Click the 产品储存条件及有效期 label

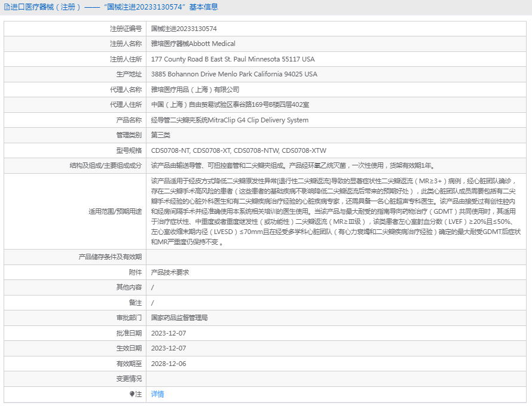click(110, 257)
